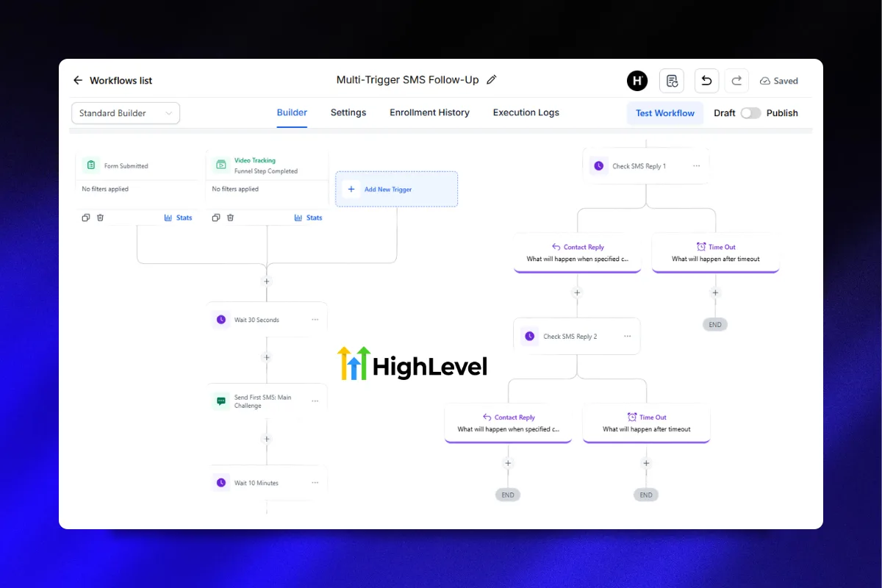Click the redo arrow button
The image size is (882, 588).
click(736, 81)
